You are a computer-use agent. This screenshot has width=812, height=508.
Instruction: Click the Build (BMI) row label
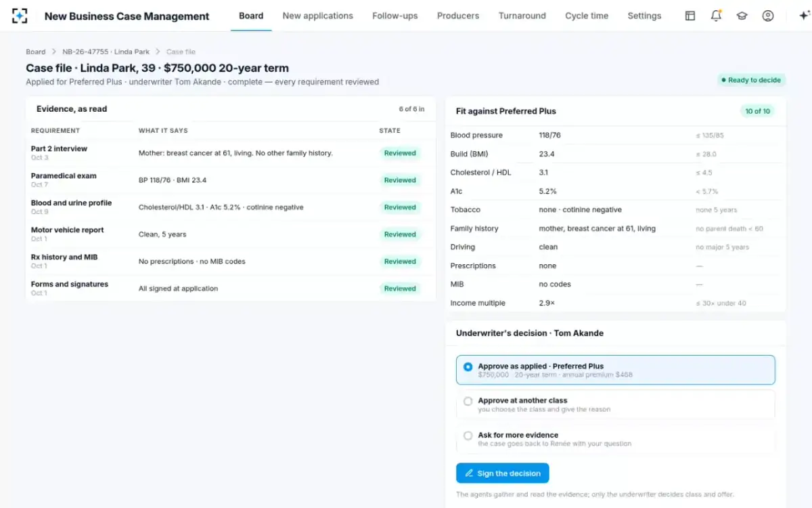point(470,154)
